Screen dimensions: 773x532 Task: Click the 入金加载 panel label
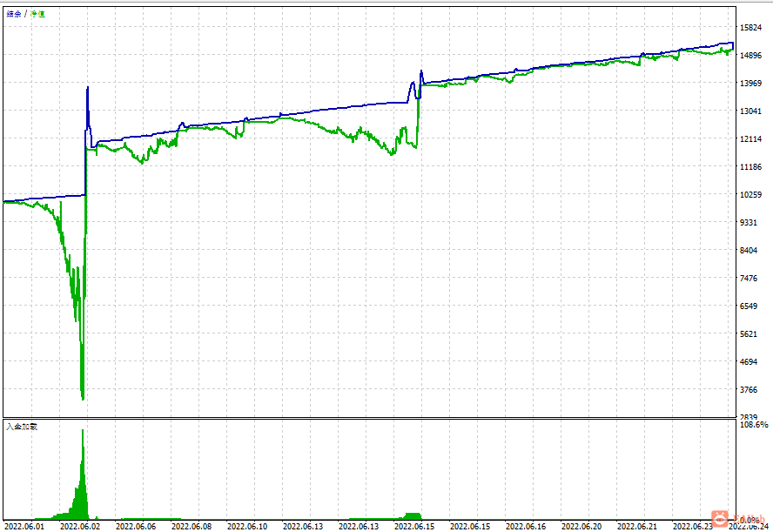(x=22, y=427)
